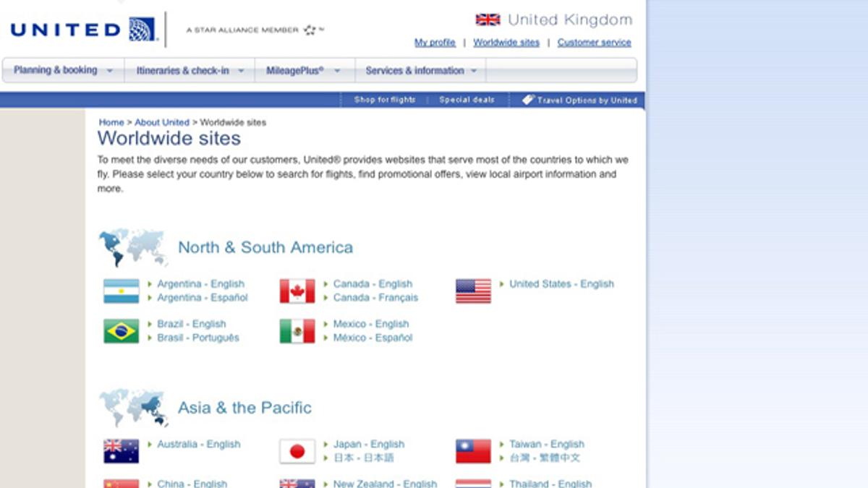Image resolution: width=868 pixels, height=488 pixels.
Task: Open Travel Options by United
Action: coord(579,100)
